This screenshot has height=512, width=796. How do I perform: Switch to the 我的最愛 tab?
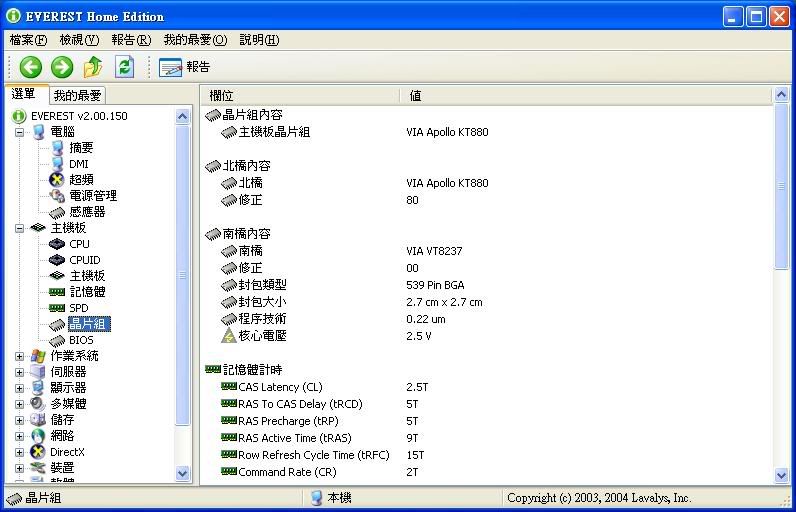coord(78,95)
